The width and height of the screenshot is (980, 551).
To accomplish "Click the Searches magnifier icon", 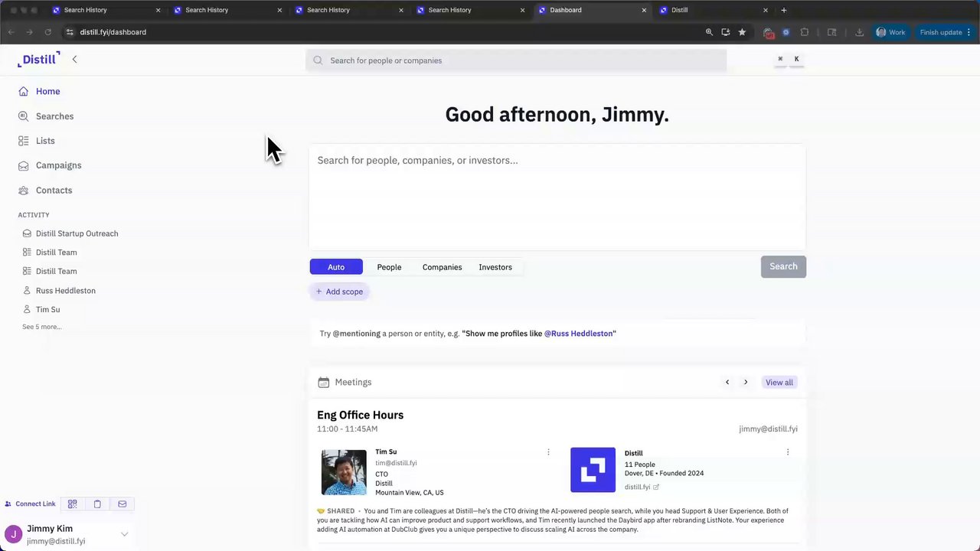I will (23, 116).
